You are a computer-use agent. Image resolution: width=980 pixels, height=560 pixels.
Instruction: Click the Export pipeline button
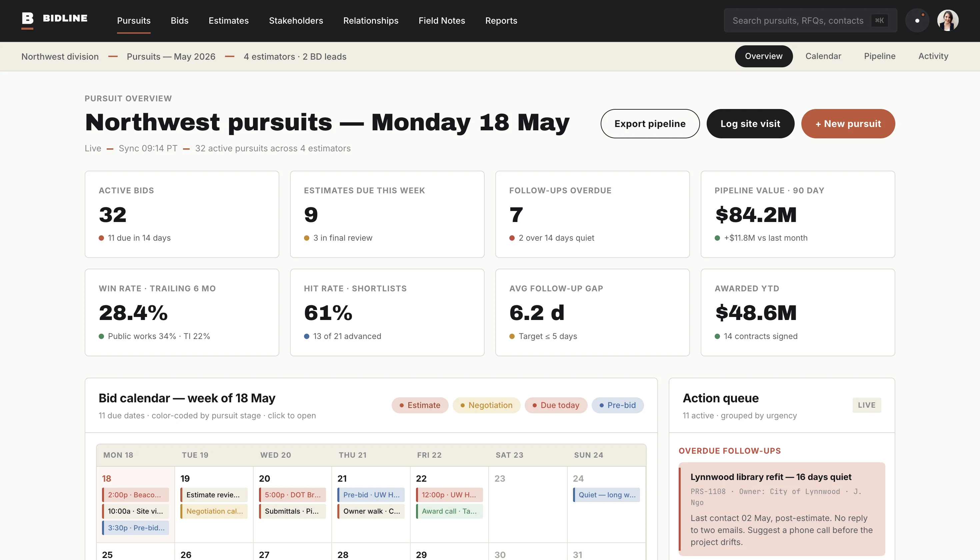click(x=650, y=123)
